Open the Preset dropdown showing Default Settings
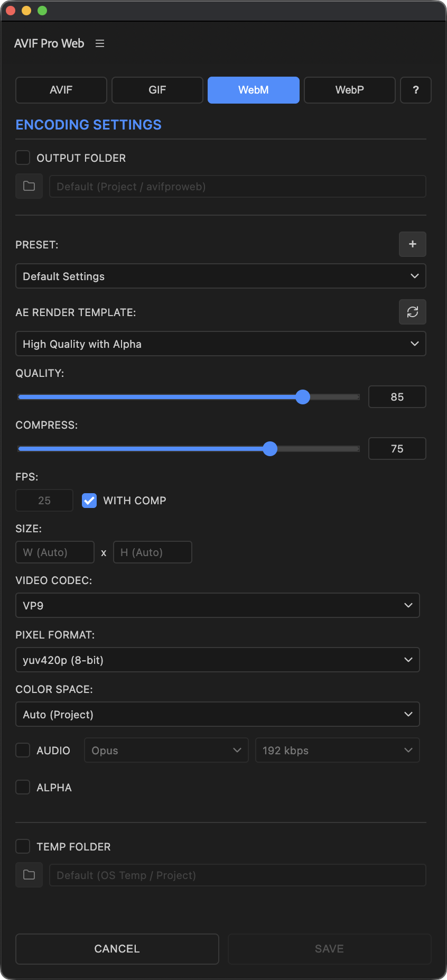Image resolution: width=447 pixels, height=980 pixels. [x=221, y=276]
